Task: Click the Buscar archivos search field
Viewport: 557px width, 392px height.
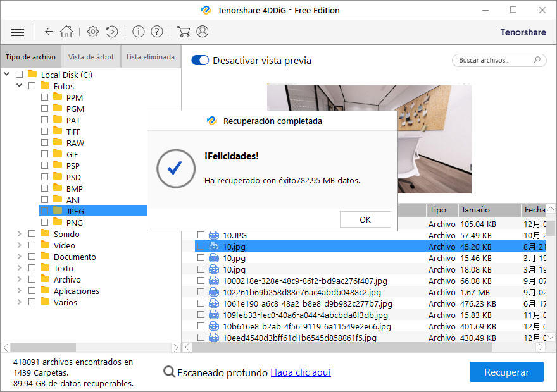Action: (x=499, y=60)
